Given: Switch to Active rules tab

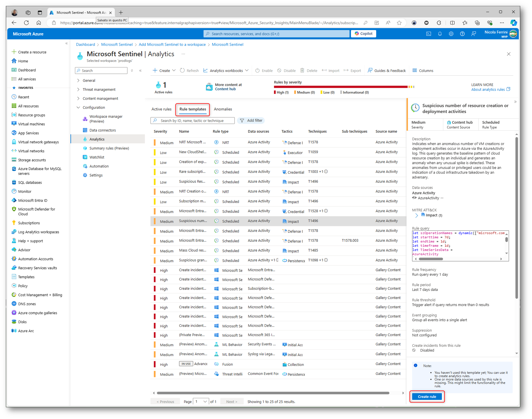Looking at the screenshot, I should point(161,109).
